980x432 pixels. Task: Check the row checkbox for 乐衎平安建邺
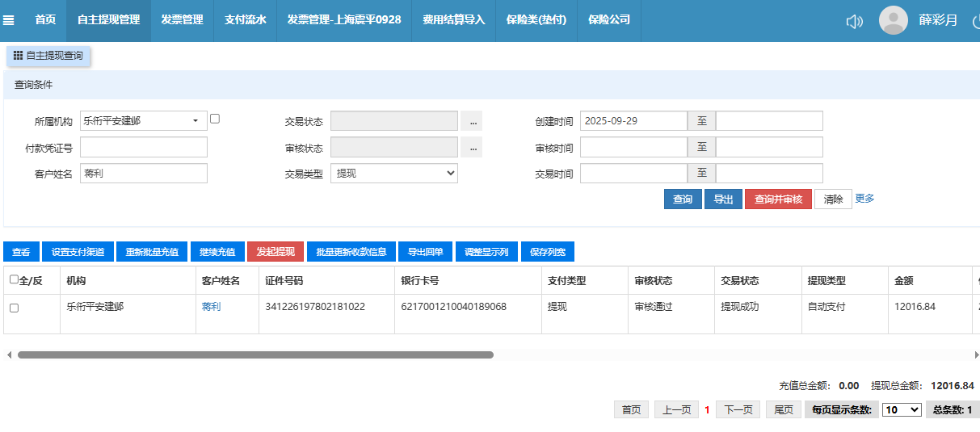tap(14, 308)
